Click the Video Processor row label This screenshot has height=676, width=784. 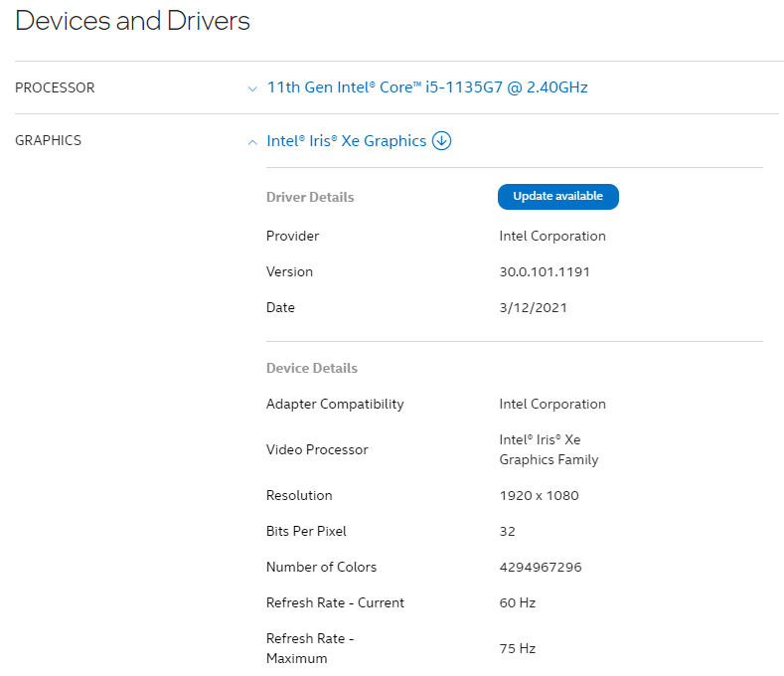317,449
